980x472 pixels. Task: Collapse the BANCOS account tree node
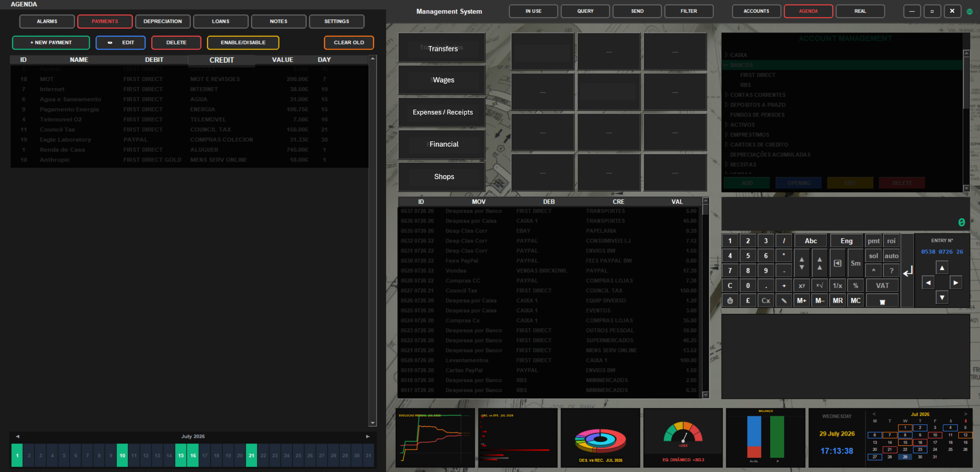(726, 65)
